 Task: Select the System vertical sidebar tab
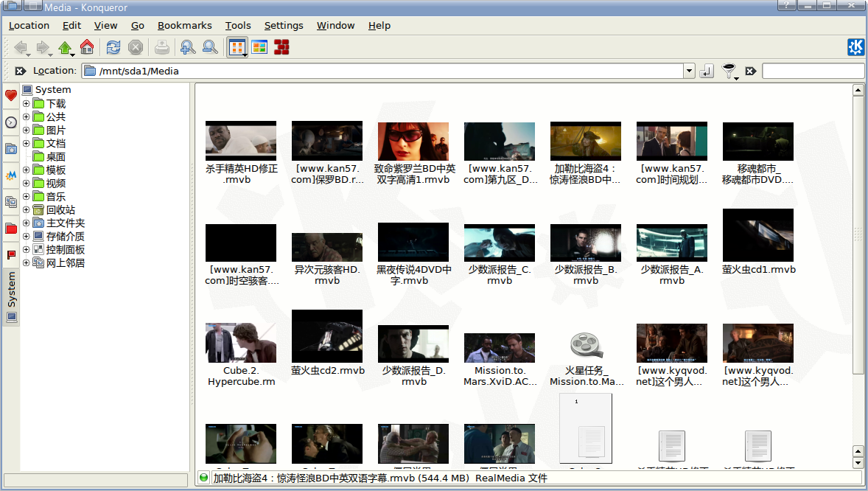(x=11, y=298)
